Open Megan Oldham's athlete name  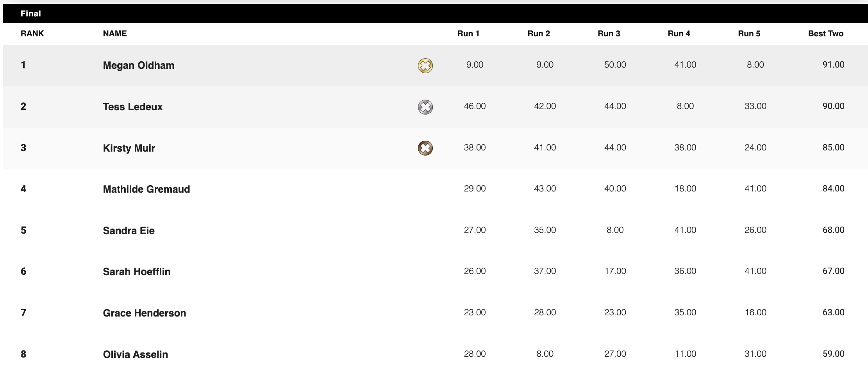(139, 65)
